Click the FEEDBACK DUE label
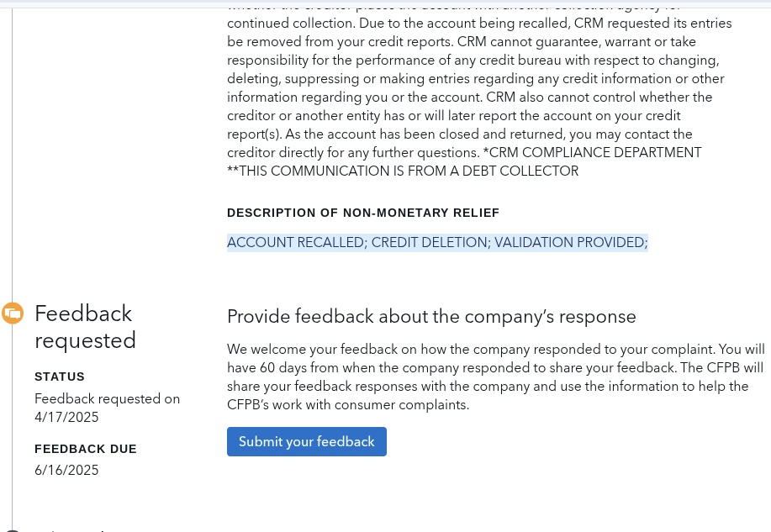 [86, 449]
